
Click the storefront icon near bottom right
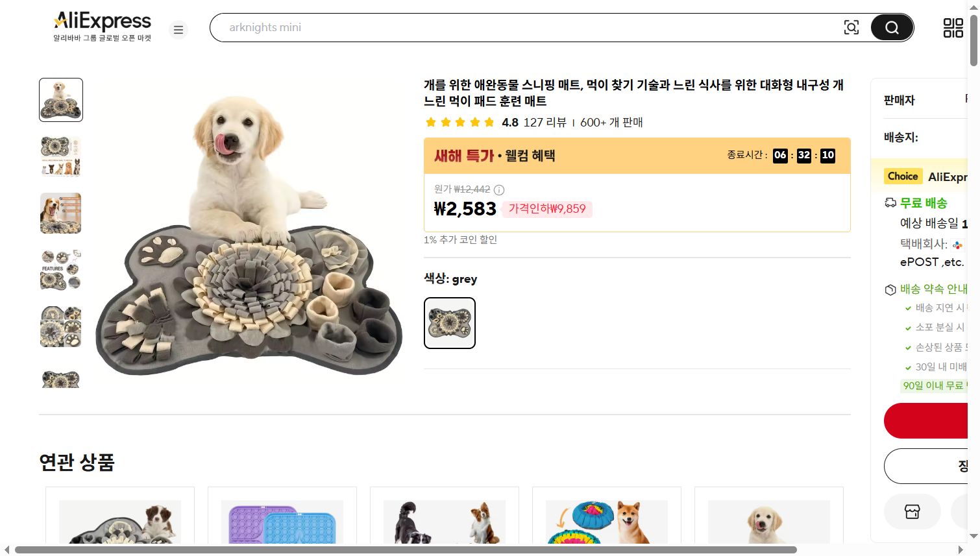pyautogui.click(x=912, y=511)
